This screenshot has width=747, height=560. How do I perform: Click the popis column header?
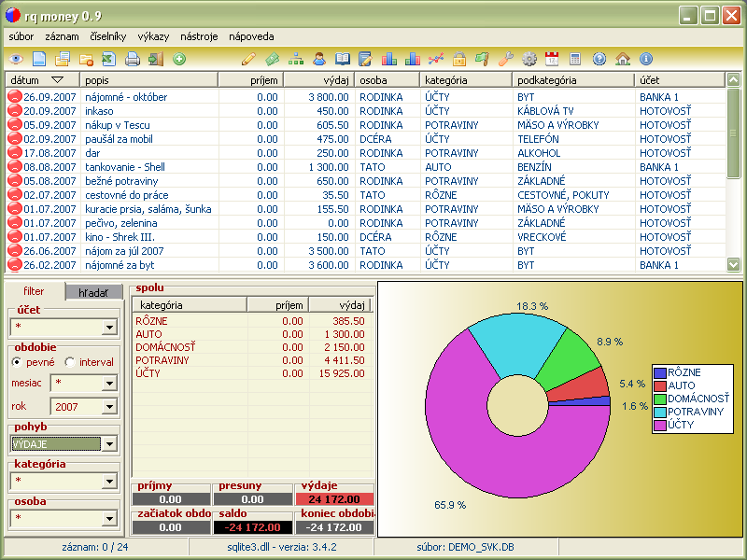149,80
